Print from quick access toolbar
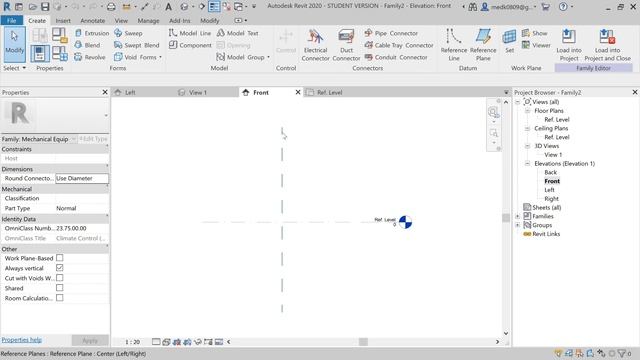640x360 pixels. (111, 7)
